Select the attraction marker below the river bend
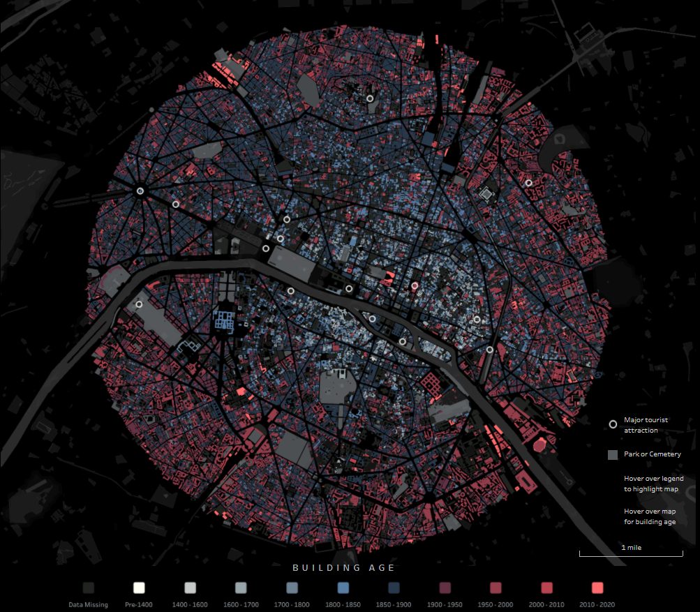 [x=401, y=341]
